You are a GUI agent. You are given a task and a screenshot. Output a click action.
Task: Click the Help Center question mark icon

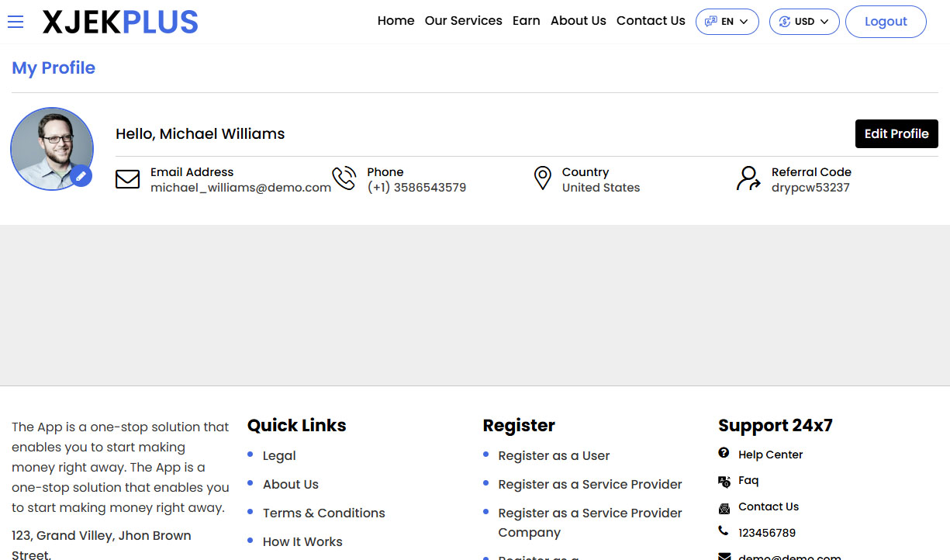pos(724,453)
